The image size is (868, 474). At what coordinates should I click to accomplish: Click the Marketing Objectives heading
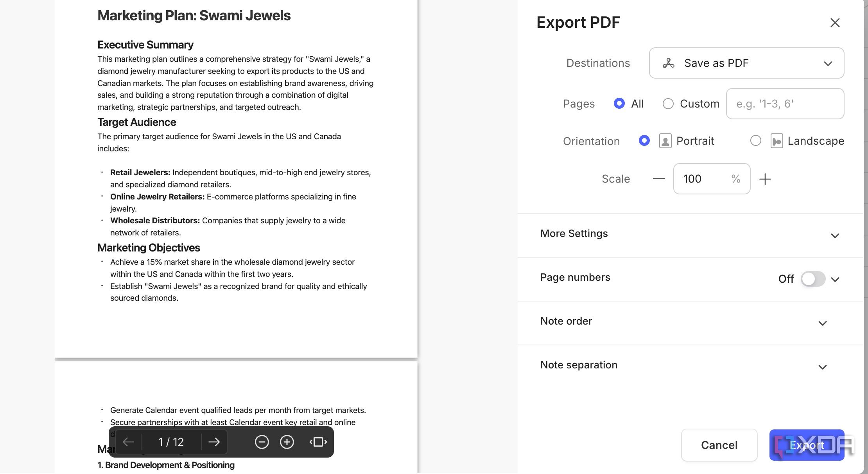149,248
